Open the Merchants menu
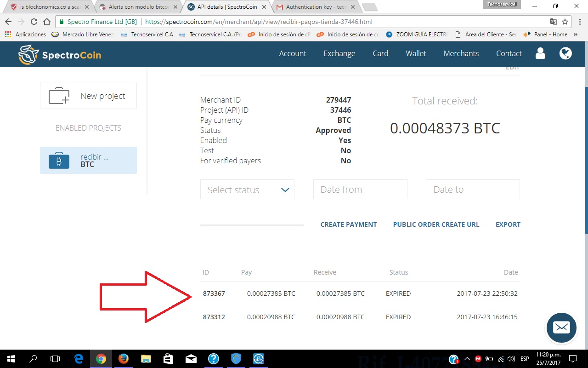 461,53
